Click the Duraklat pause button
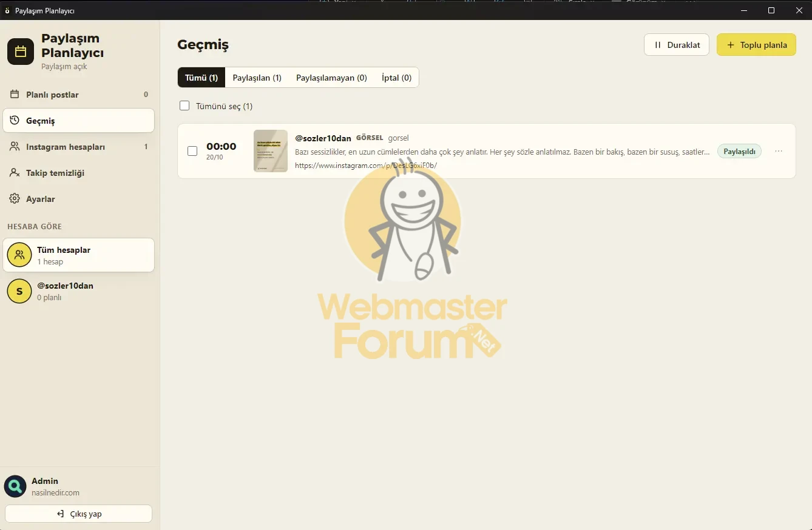This screenshot has width=812, height=530. [x=677, y=45]
